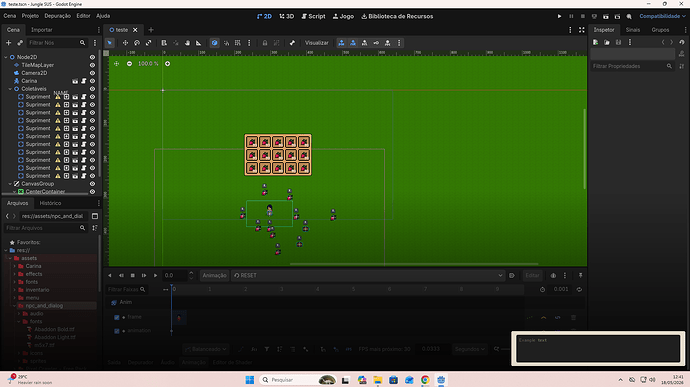The width and height of the screenshot is (690, 387).
Task: Open the Projeto menu
Action: 30,16
